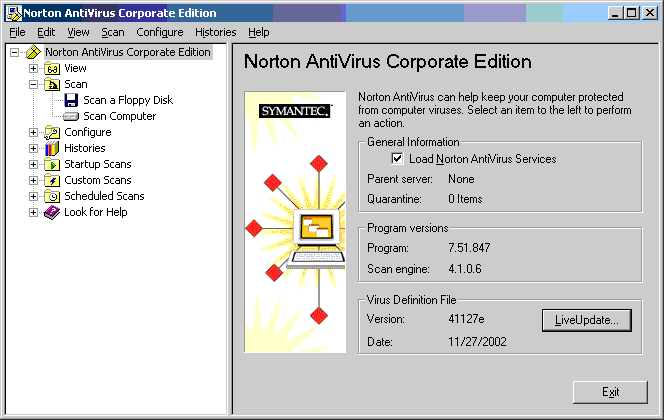Expand the Startup Scans tree node

(33, 164)
